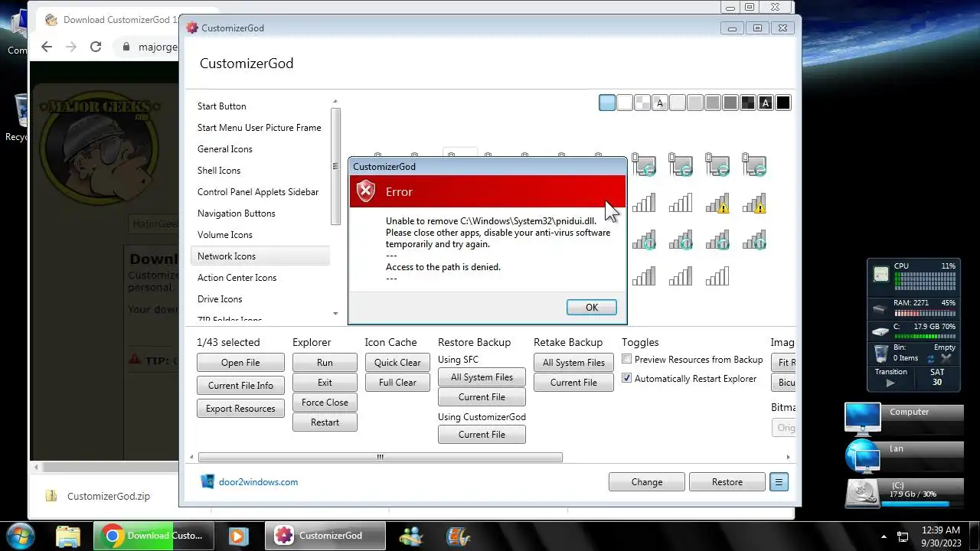Image resolution: width=980 pixels, height=551 pixels.
Task: Choose the solid black background swatch
Action: click(x=783, y=103)
